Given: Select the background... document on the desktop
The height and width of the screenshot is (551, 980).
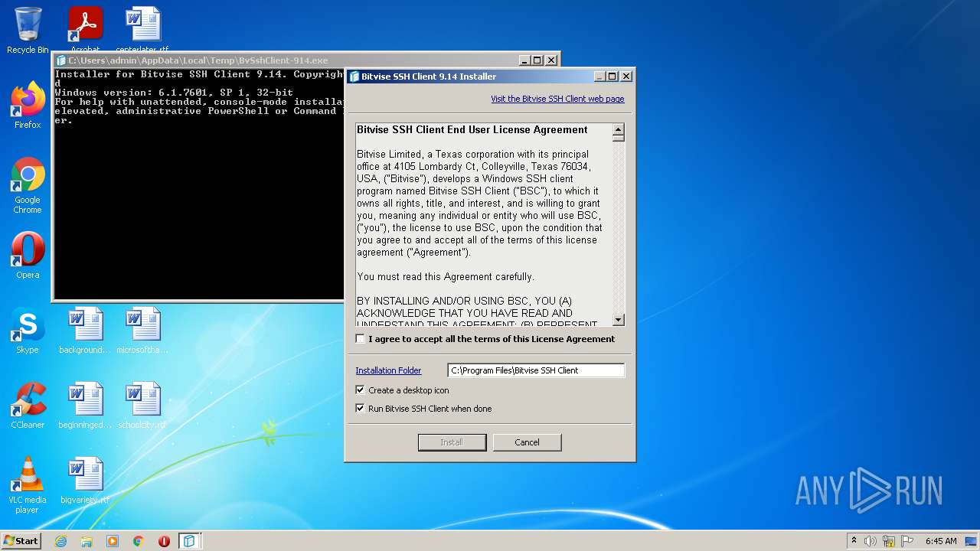Looking at the screenshot, I should pos(85,331).
